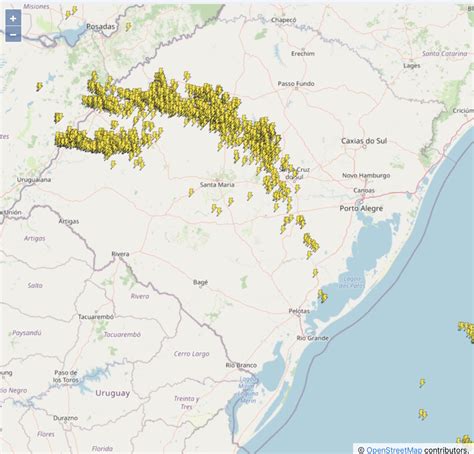The width and height of the screenshot is (474, 454).
Task: Click the Novo Hamburgo label
Action: (366, 175)
